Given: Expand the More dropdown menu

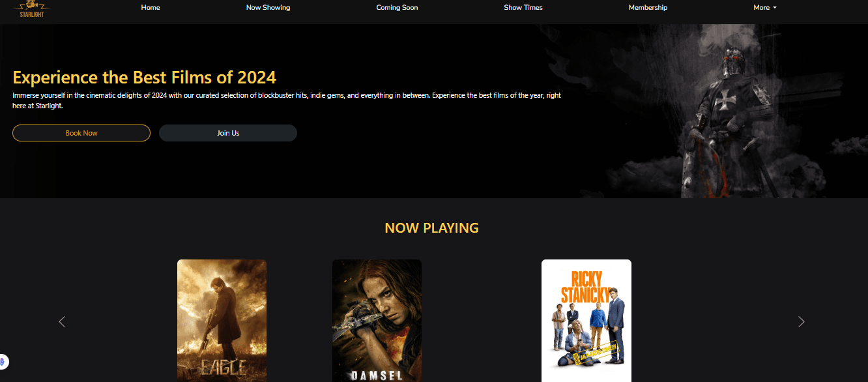Looking at the screenshot, I should click(x=765, y=8).
